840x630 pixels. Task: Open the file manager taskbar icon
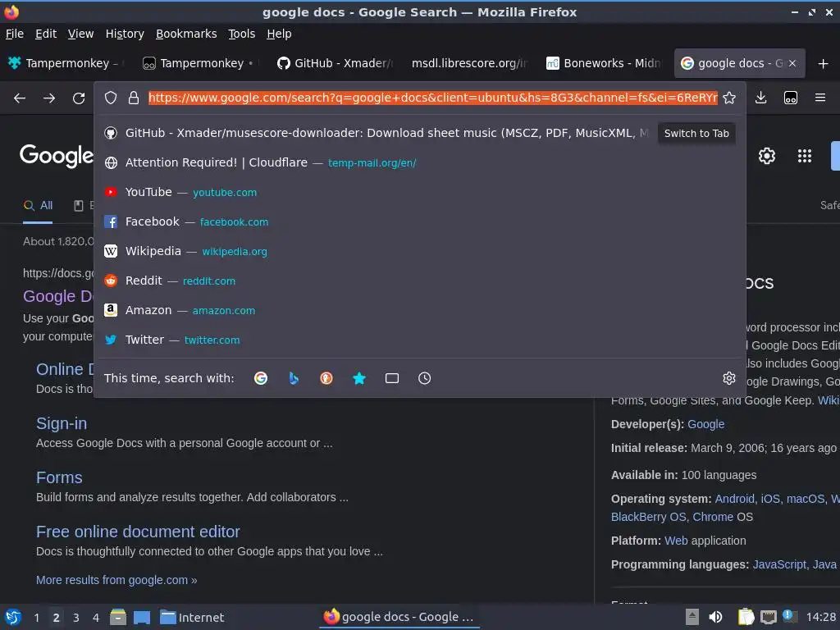pos(118,617)
